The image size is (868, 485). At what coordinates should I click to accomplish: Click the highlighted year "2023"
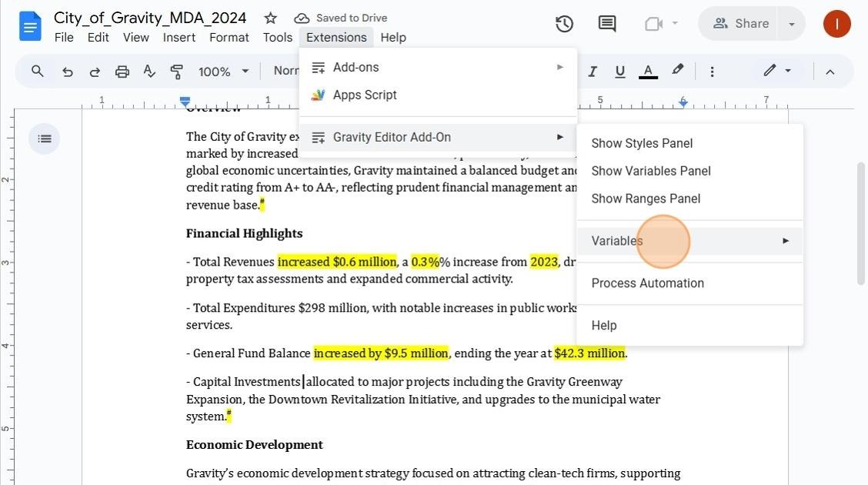[544, 262]
